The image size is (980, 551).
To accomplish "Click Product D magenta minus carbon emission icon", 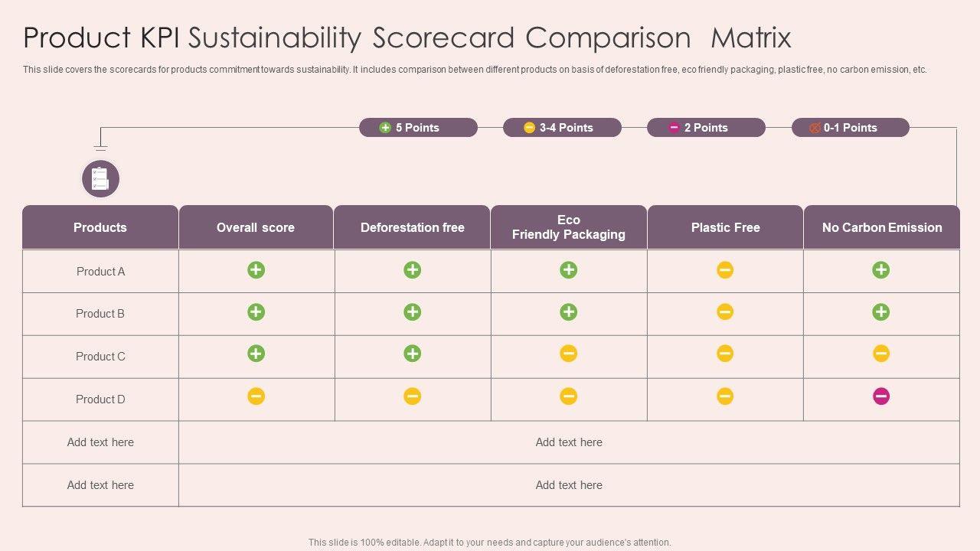I will 881,396.
